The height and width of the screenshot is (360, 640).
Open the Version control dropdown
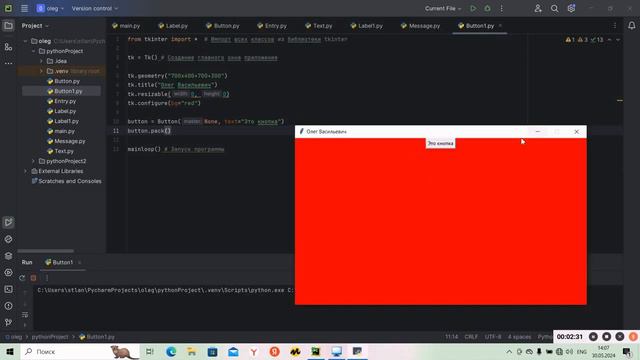pyautogui.click(x=95, y=8)
